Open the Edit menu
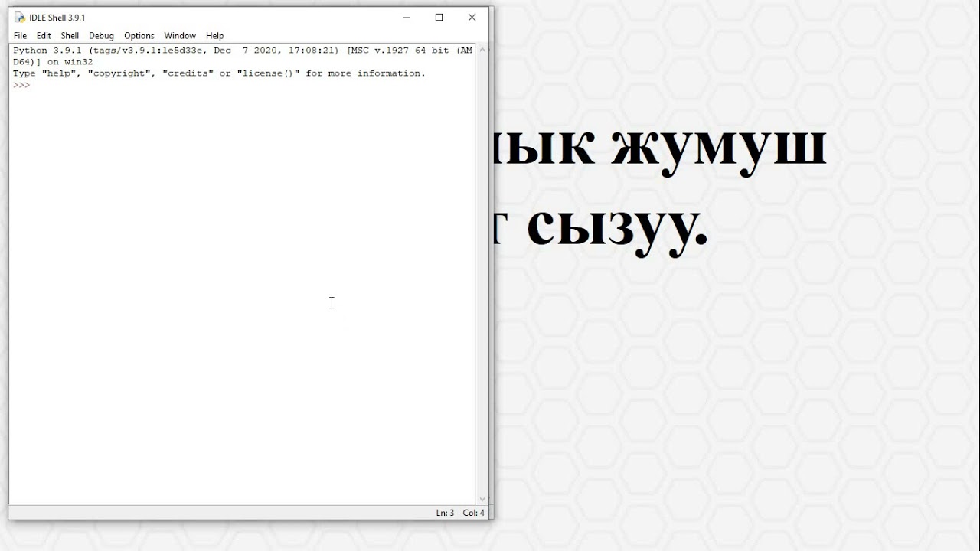This screenshot has height=551, width=980. pos(44,36)
